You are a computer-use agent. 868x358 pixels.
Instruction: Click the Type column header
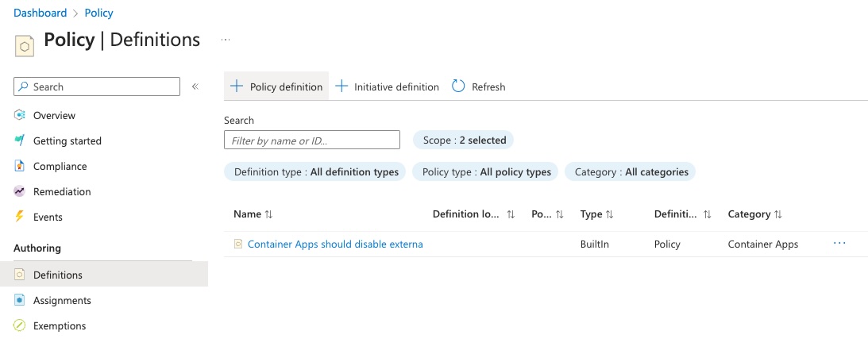pyautogui.click(x=591, y=214)
